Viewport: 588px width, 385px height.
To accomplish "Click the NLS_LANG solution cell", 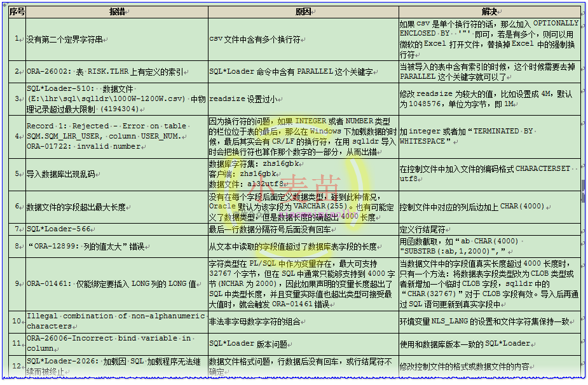I will point(489,321).
